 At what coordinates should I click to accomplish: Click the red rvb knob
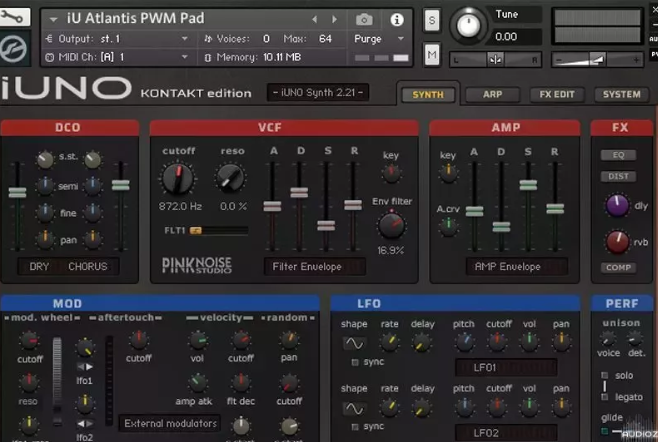[x=617, y=242]
